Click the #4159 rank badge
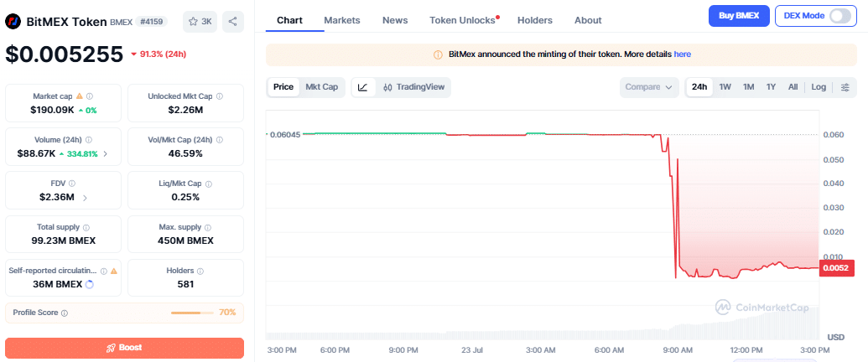The image size is (868, 362). (x=151, y=22)
